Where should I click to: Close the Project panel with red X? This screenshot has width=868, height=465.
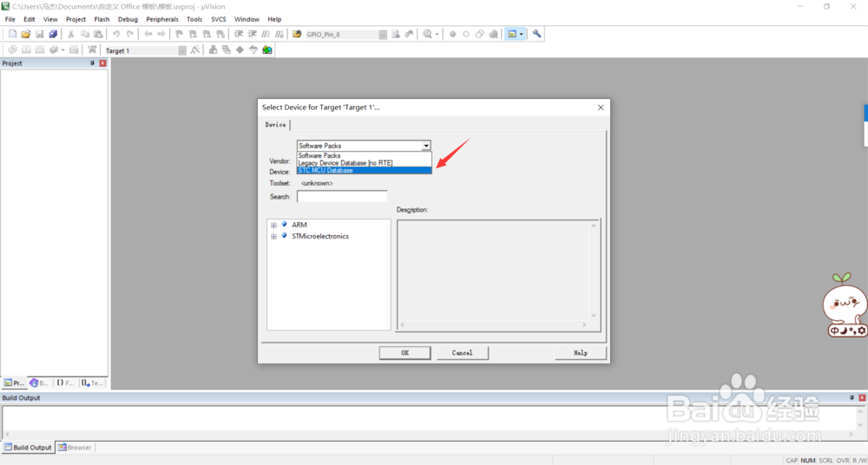102,63
